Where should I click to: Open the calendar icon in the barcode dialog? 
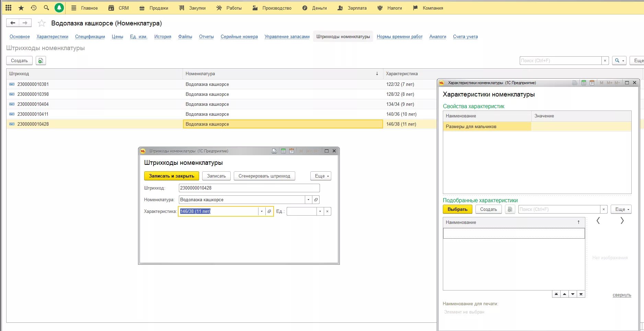pyautogui.click(x=291, y=151)
